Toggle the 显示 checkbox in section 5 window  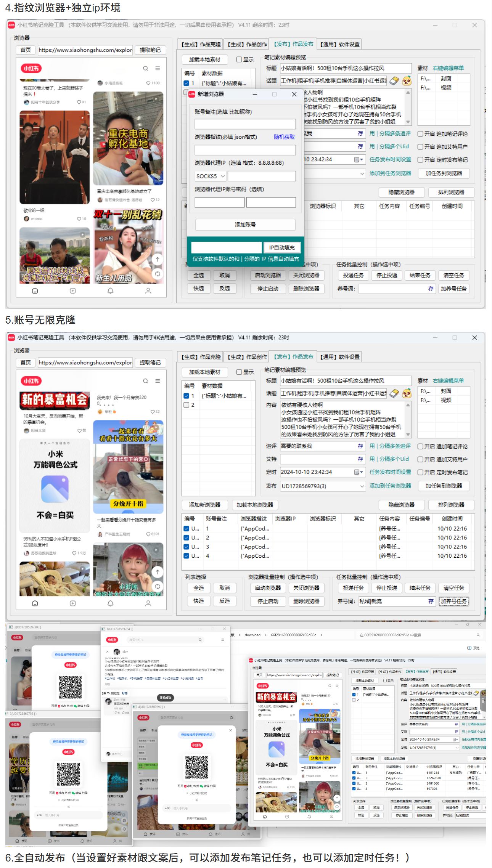coord(239,372)
